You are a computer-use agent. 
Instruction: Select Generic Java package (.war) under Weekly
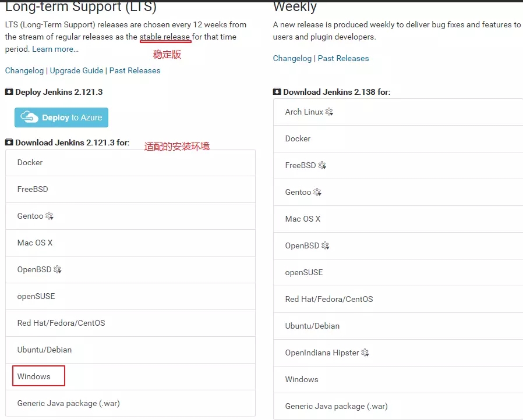tap(336, 406)
